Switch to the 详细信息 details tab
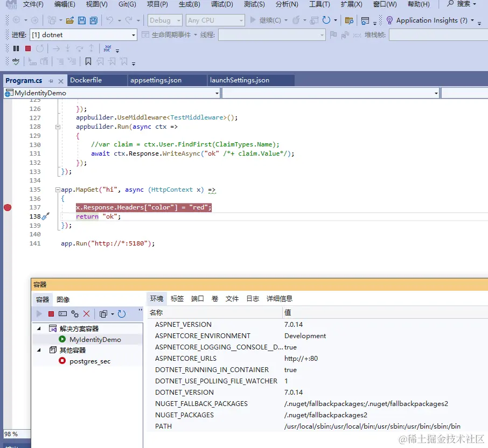The image size is (488, 448). click(x=280, y=299)
